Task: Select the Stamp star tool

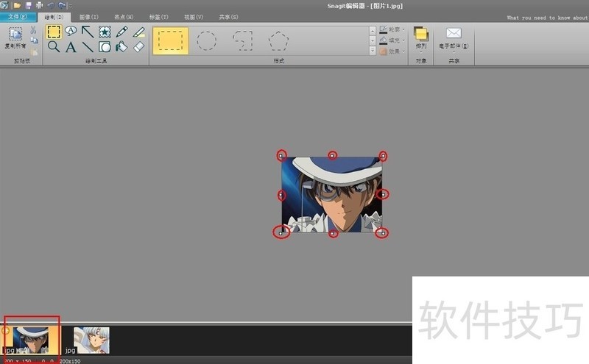Action: [x=105, y=32]
